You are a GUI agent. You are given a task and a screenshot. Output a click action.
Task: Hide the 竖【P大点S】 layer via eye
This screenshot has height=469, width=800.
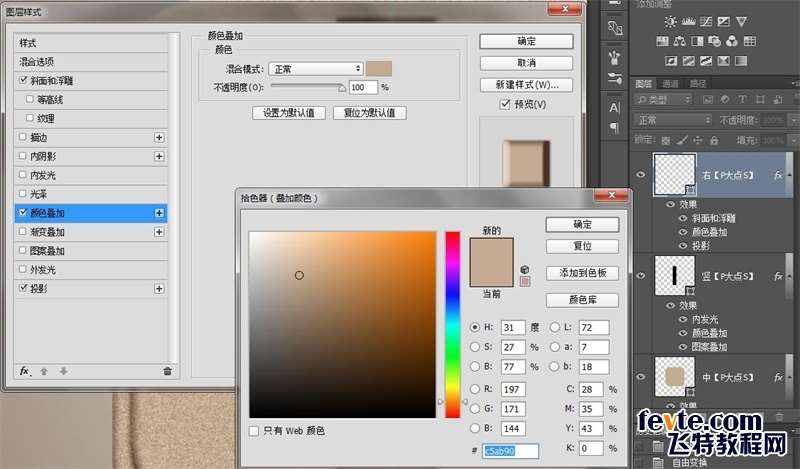click(x=641, y=276)
